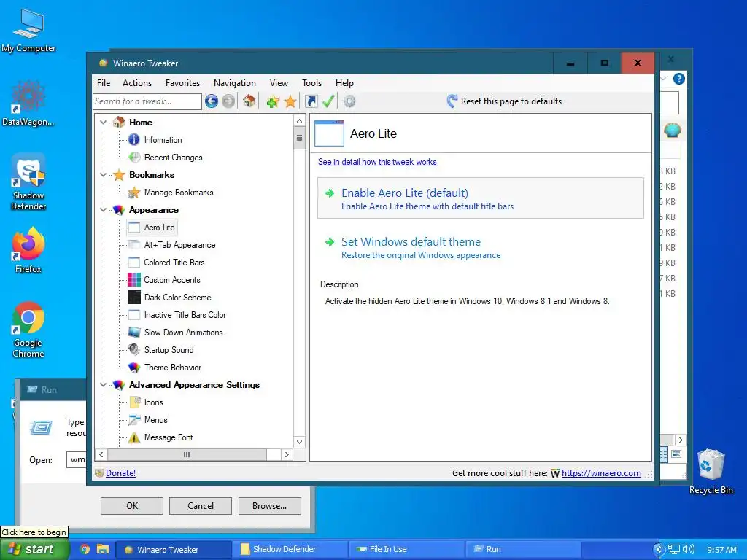Click Chrome quick launch icon in taskbar

pos(85,549)
